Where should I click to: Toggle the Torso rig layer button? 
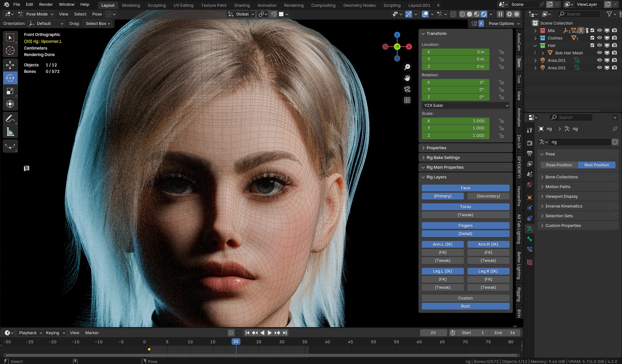465,207
